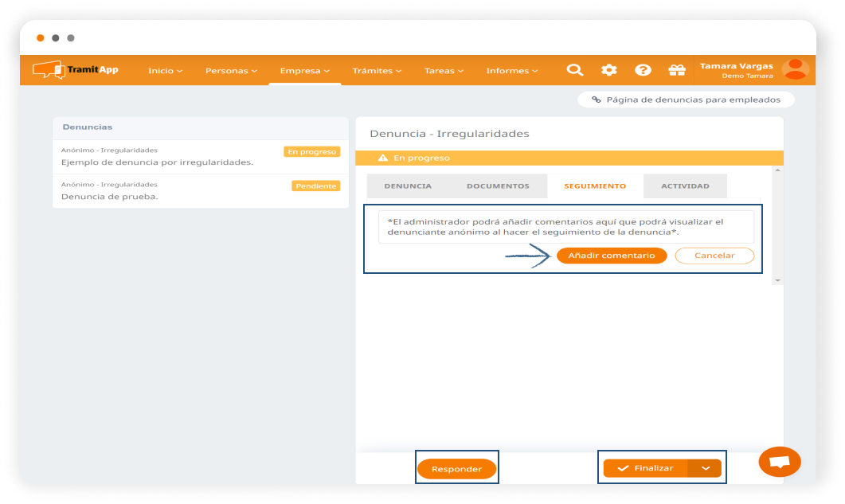Click the comment text field
The height and width of the screenshot is (504, 845).
click(565, 227)
